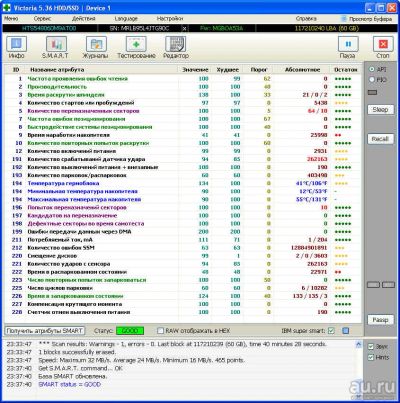Click the small X next to serial number
400x403 pixels.
coord(184,28)
